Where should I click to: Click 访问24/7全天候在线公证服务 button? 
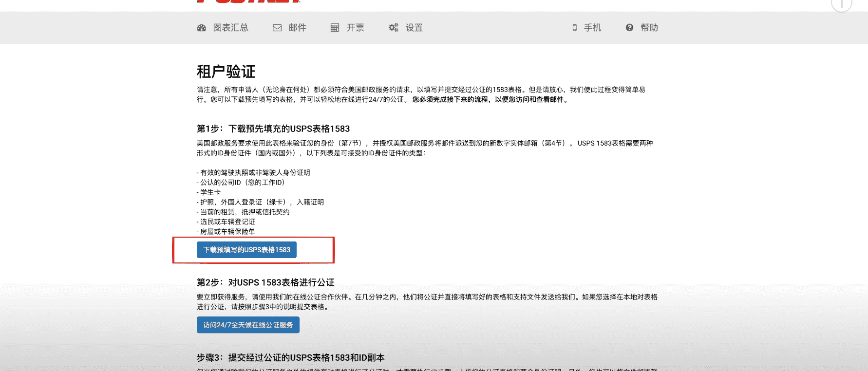pos(248,325)
